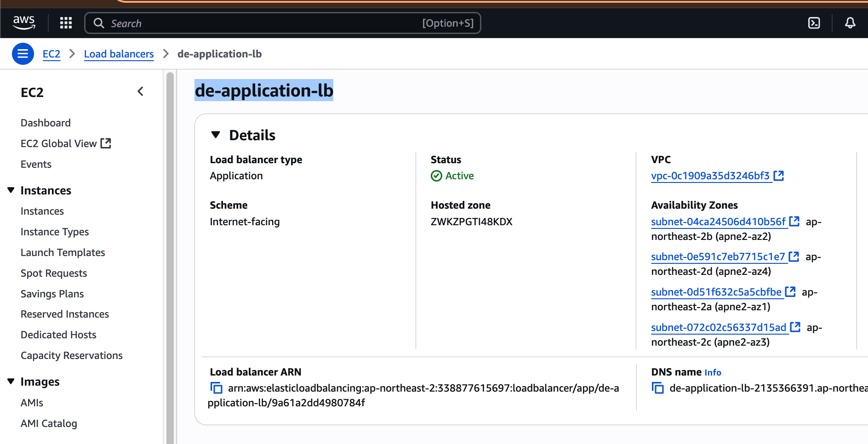Go to EC2 breadcrumb link
This screenshot has width=868, height=444.
pos(51,54)
